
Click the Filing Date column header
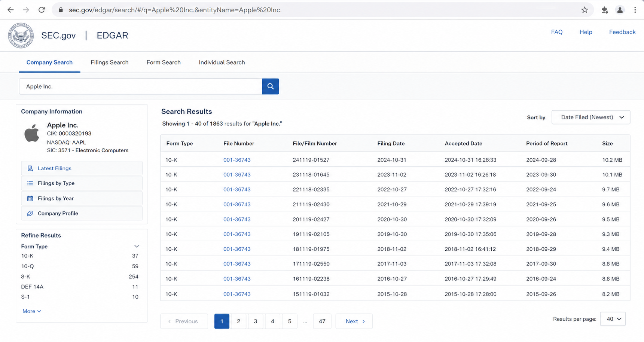pyautogui.click(x=391, y=144)
